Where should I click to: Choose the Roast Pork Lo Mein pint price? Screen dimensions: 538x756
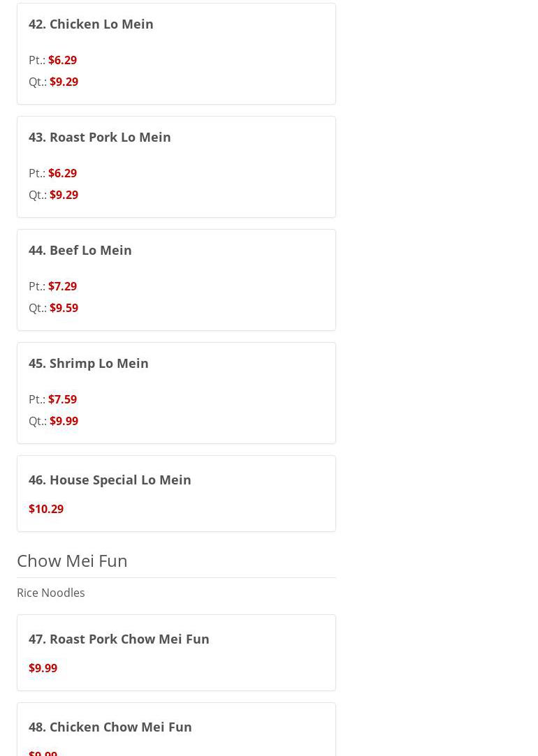pyautogui.click(x=62, y=173)
